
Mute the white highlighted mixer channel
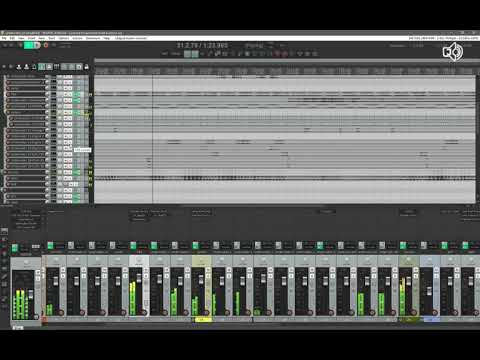point(146,271)
